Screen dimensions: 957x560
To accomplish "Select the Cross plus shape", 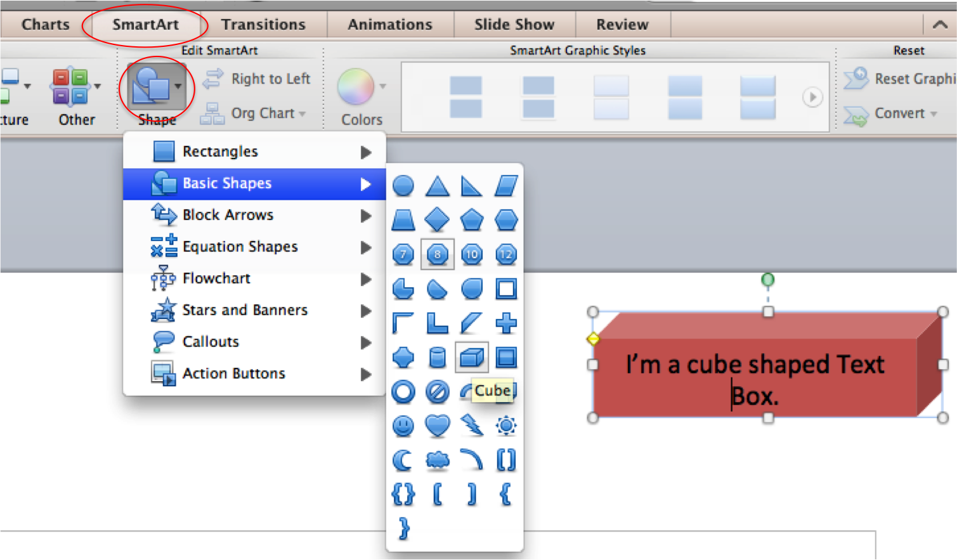I will 505,323.
